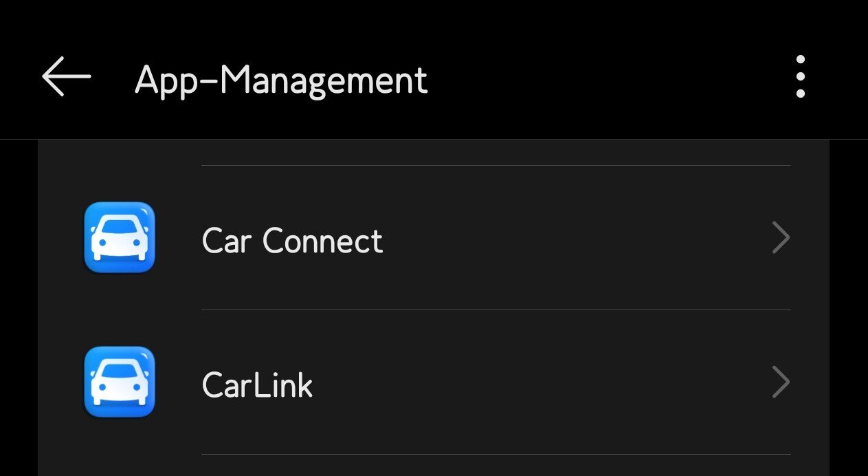Tap the blue CarLink app icon
The width and height of the screenshot is (868, 476).
[120, 382]
